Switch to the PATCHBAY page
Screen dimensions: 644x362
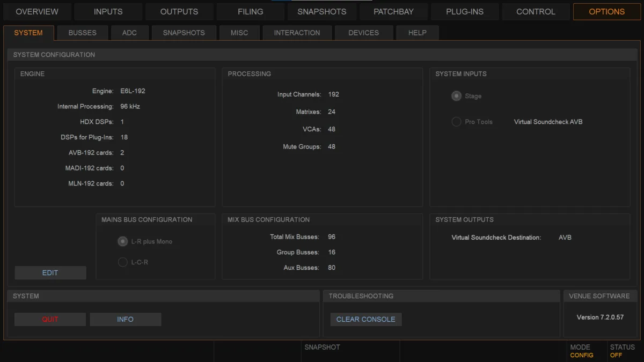click(x=393, y=11)
